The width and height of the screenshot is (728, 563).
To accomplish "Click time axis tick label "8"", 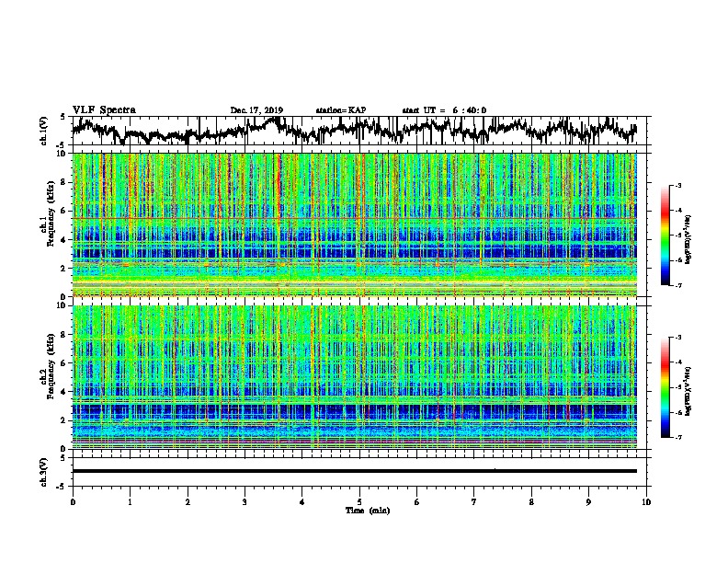I will click(x=531, y=502).
